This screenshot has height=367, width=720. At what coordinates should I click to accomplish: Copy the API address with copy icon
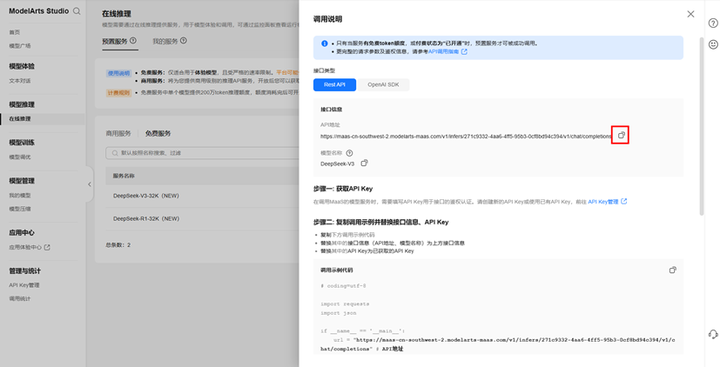click(621, 135)
